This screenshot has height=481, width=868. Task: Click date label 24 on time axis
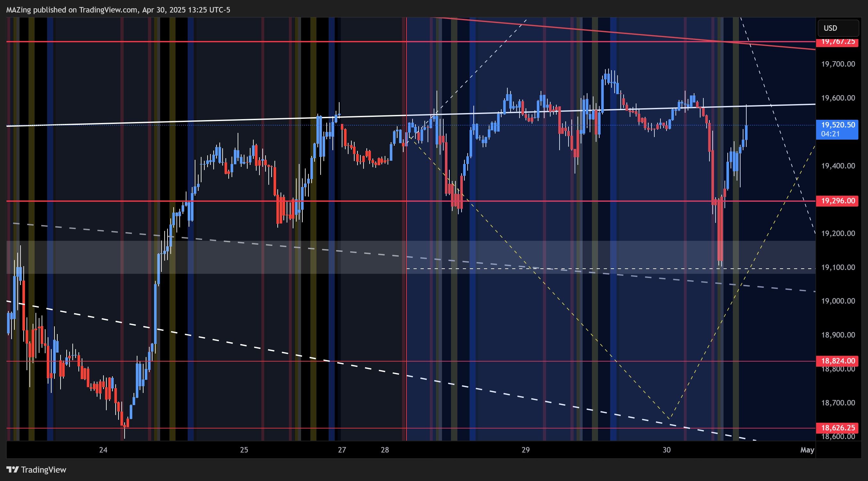(103, 450)
